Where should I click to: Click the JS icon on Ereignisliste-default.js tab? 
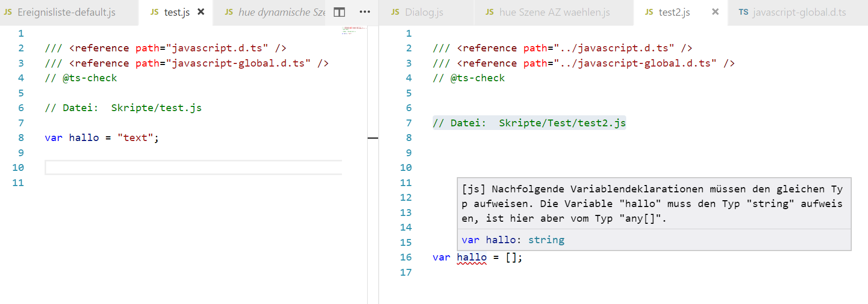8,12
